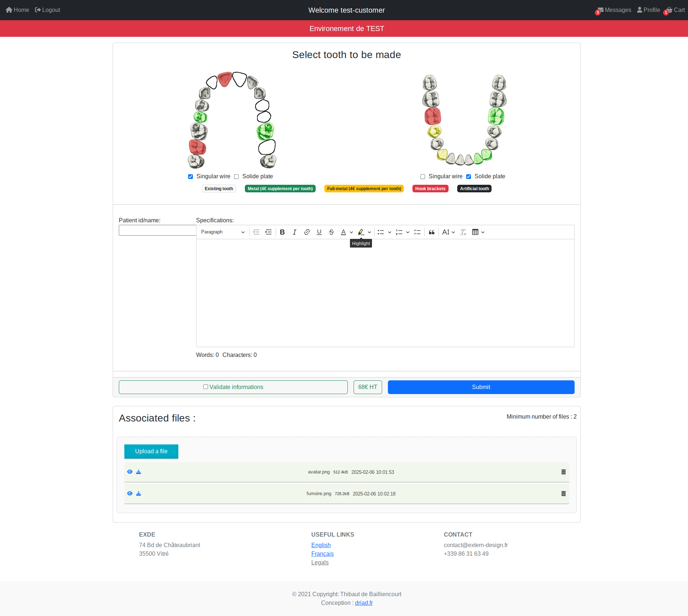Enable Singular wire for the upper arch
The width and height of the screenshot is (688, 616).
coord(190,176)
